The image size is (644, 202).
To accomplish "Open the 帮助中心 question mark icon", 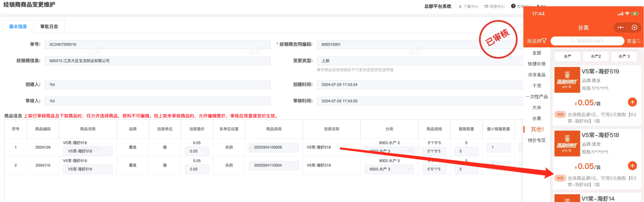I will pos(513,6).
